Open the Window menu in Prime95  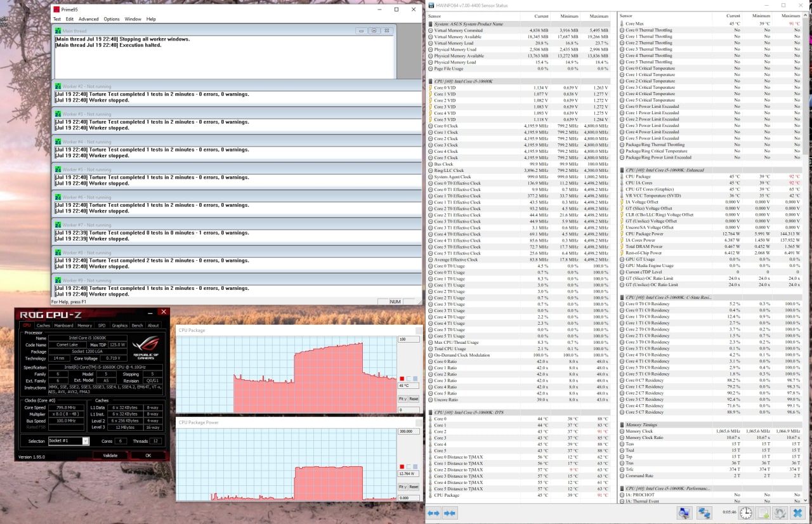133,19
